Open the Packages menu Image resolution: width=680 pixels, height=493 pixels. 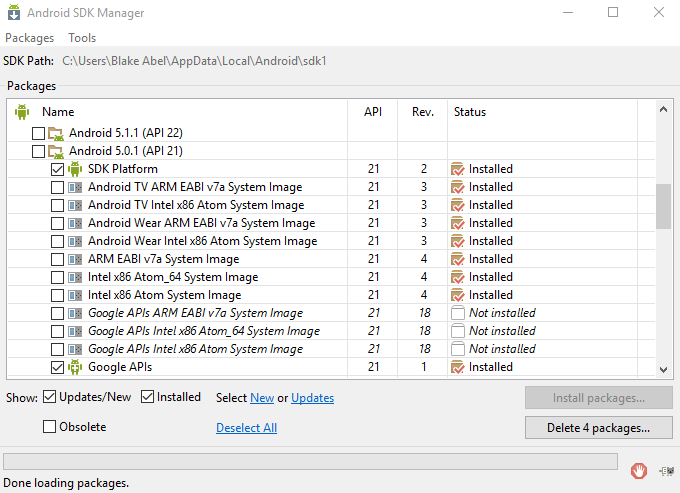[30, 38]
